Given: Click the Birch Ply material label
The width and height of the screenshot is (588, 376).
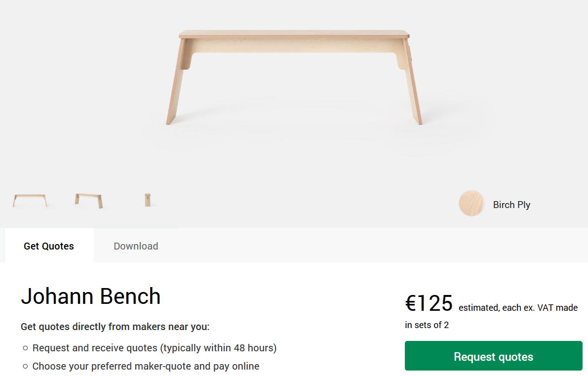Looking at the screenshot, I should point(511,205).
